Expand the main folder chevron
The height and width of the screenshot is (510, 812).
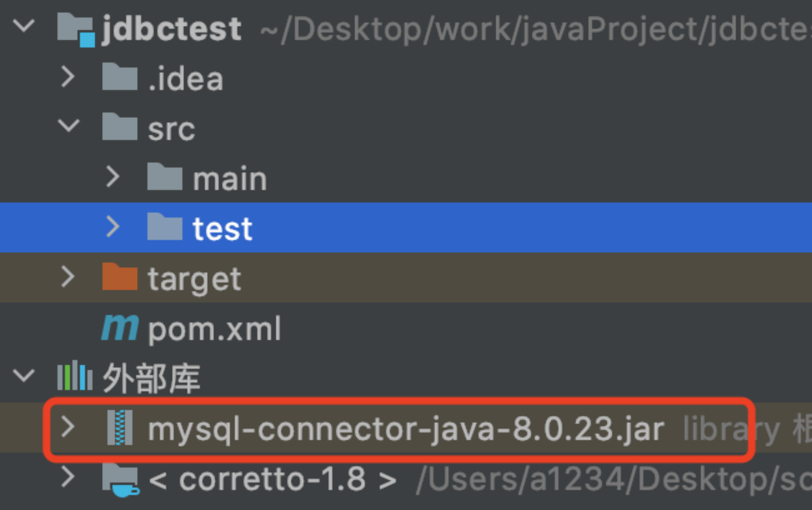click(113, 177)
